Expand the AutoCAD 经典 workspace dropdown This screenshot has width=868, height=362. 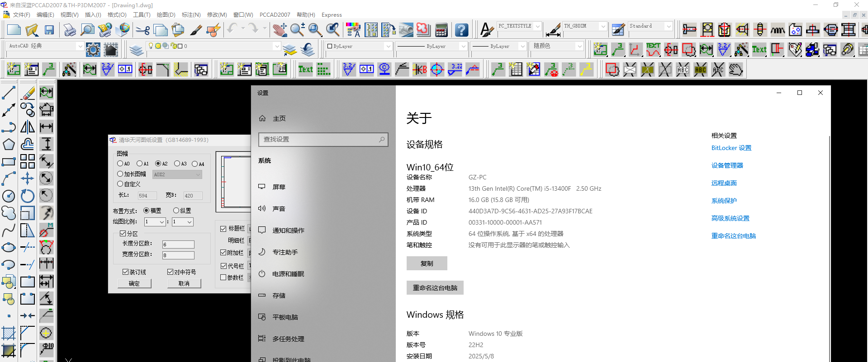tap(80, 46)
